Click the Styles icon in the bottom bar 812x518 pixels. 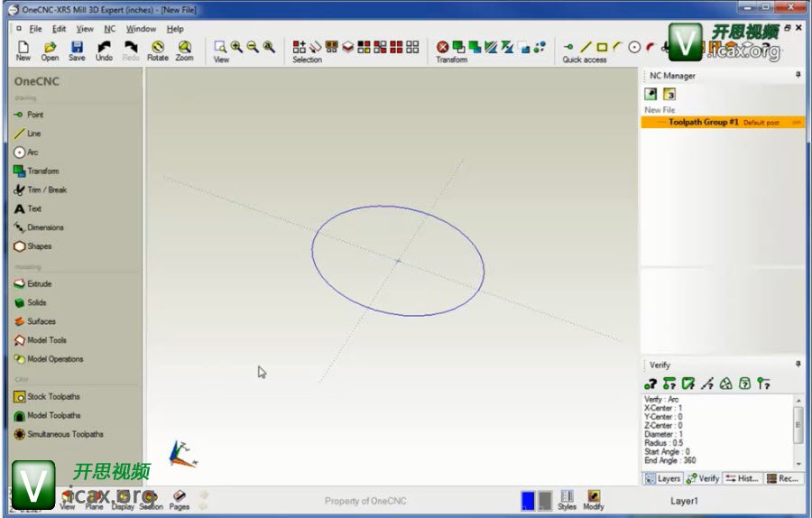pyautogui.click(x=567, y=500)
